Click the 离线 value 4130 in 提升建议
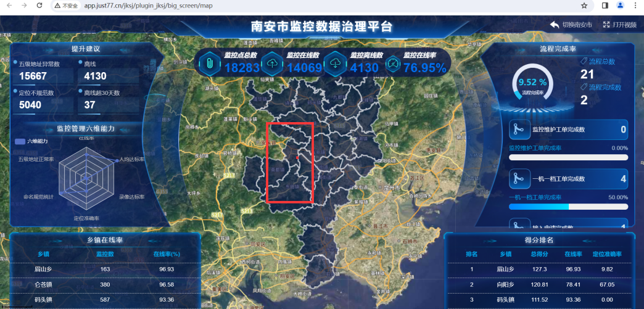Viewport: 644px width, 309px height. [x=95, y=76]
